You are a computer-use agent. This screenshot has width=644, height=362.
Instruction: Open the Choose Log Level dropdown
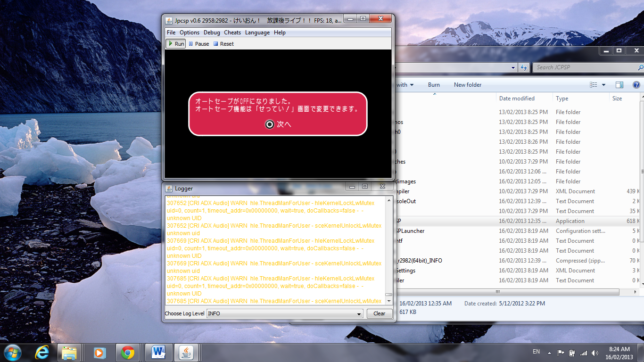tap(285, 313)
